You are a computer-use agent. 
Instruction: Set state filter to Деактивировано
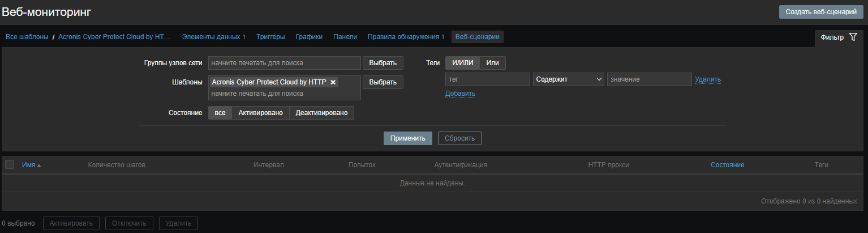coord(321,113)
